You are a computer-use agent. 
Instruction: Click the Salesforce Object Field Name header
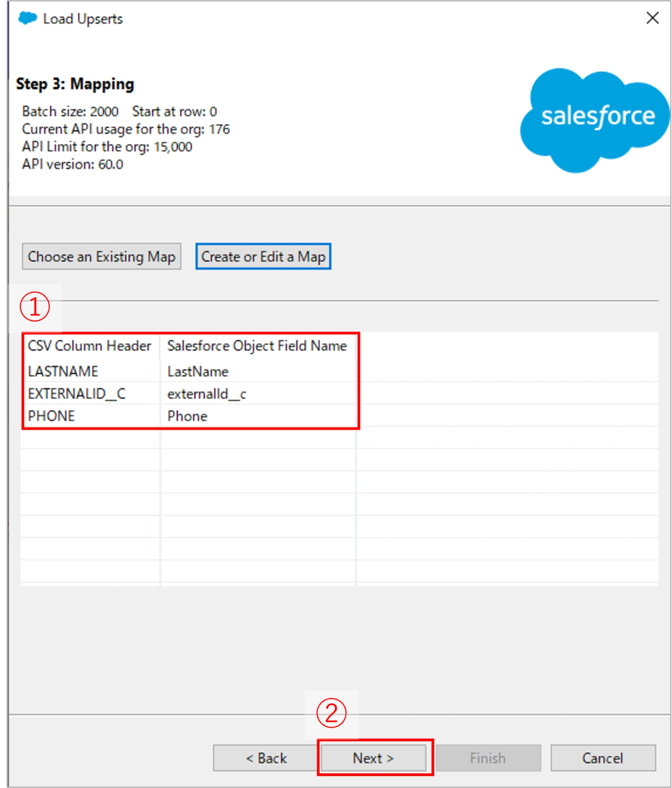pyautogui.click(x=257, y=346)
